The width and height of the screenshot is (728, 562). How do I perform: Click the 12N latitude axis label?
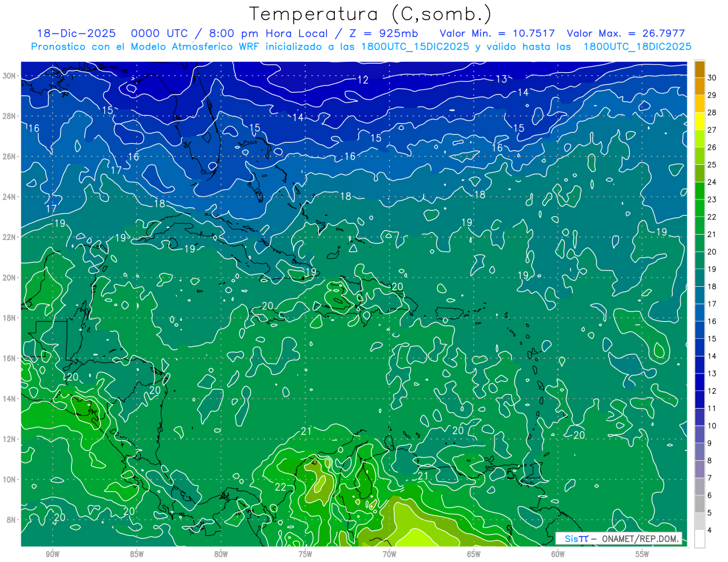click(x=10, y=439)
